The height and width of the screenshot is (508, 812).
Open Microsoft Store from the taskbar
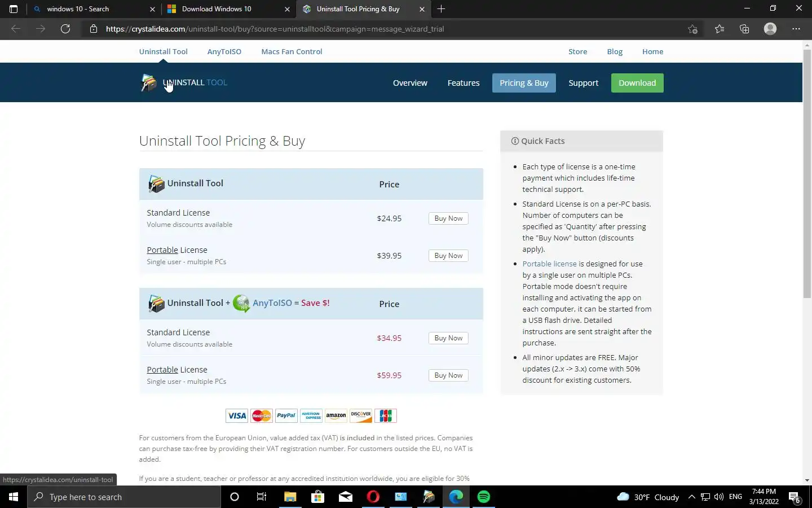pyautogui.click(x=317, y=497)
